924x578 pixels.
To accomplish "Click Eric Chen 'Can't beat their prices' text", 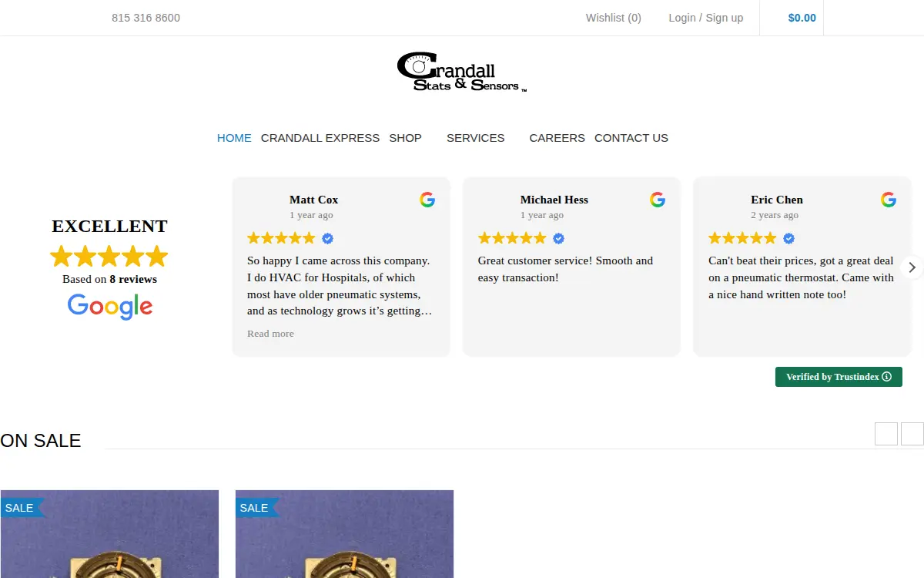I will point(801,277).
